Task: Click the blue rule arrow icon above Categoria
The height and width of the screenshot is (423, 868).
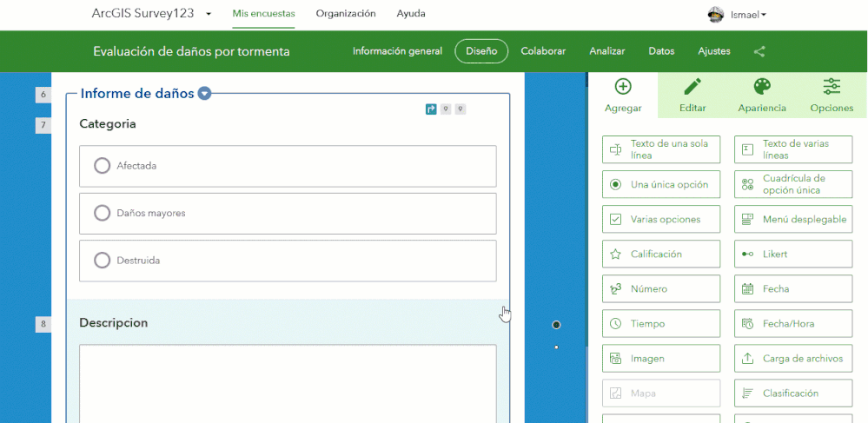Action: [431, 109]
